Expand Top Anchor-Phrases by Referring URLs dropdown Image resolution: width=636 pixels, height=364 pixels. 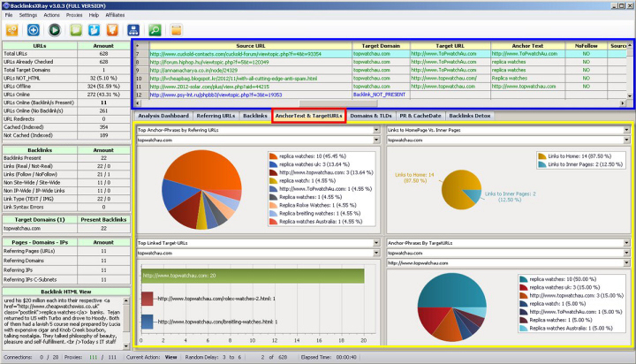[376, 130]
